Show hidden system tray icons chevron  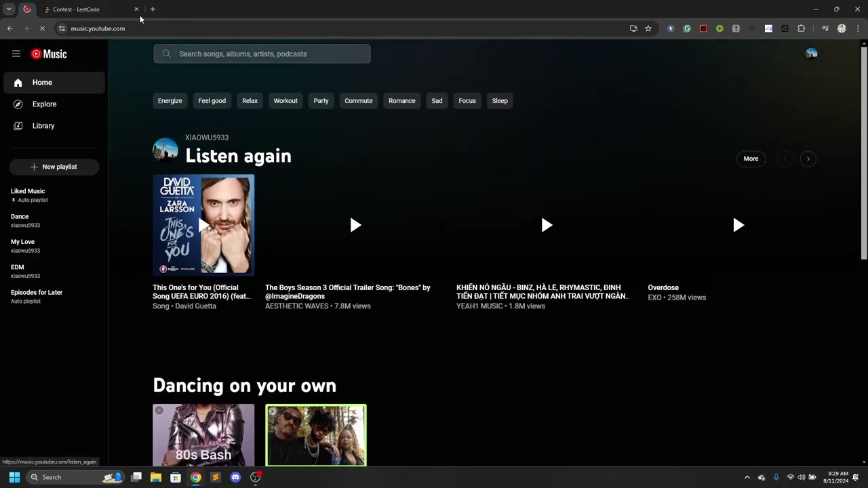747,477
